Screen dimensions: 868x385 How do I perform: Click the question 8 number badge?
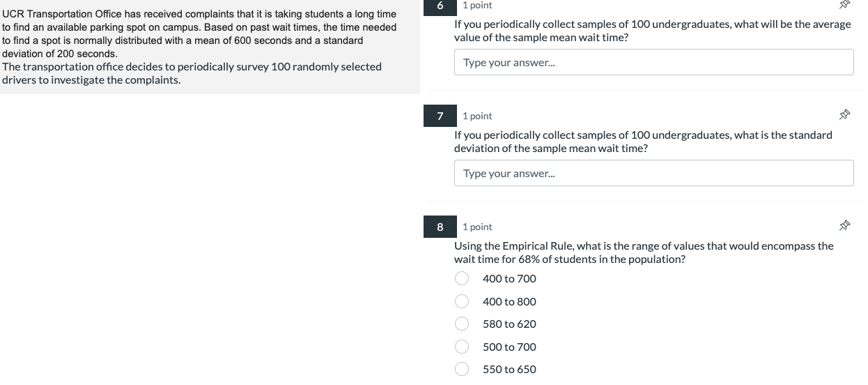click(x=440, y=227)
